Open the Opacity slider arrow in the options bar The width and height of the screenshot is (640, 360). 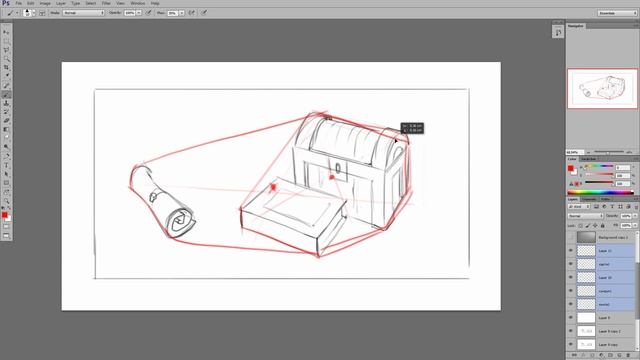139,13
